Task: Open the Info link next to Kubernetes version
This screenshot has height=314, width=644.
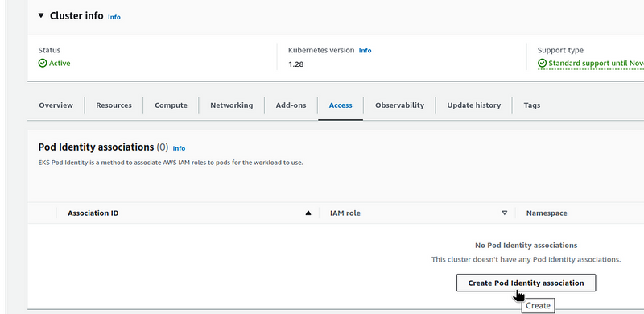Action: 365,50
